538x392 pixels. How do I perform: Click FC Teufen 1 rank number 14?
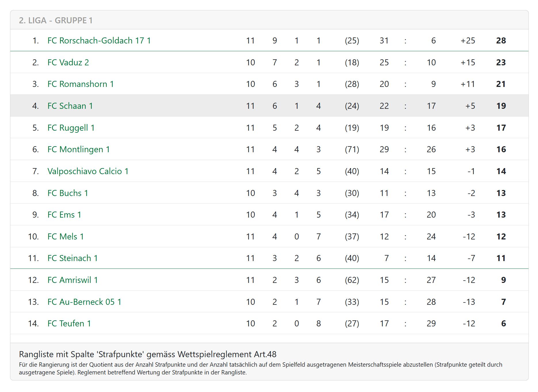[x=33, y=324]
